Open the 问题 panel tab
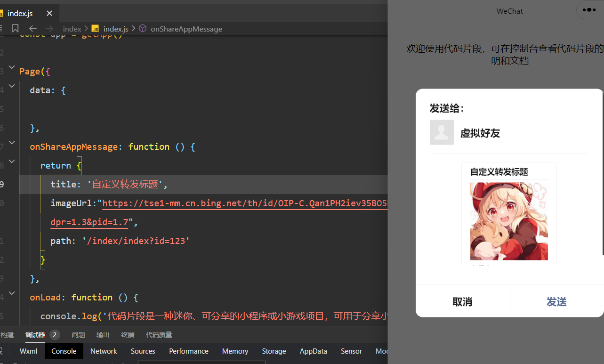Viewport: 604px width, 364px height. [x=78, y=335]
